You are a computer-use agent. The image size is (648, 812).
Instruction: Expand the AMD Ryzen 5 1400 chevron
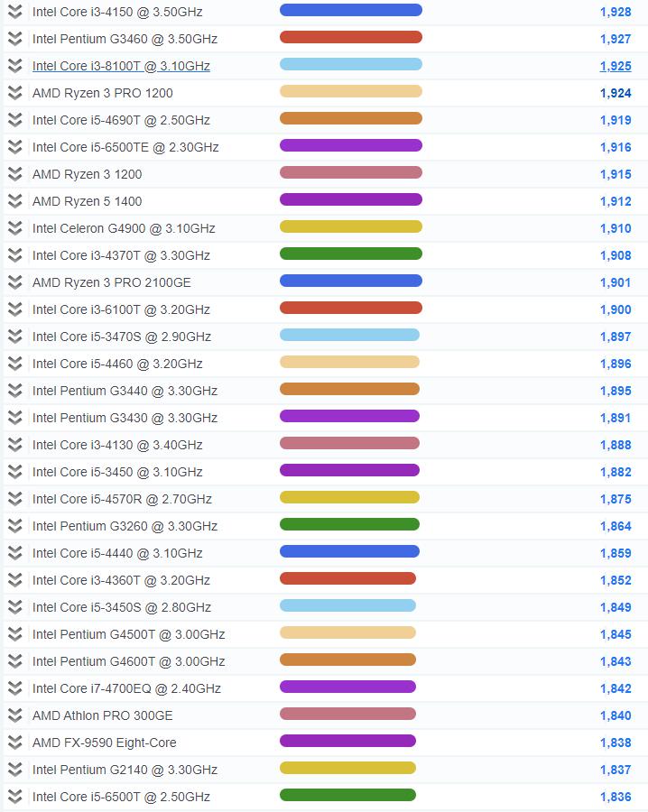[x=15, y=201]
